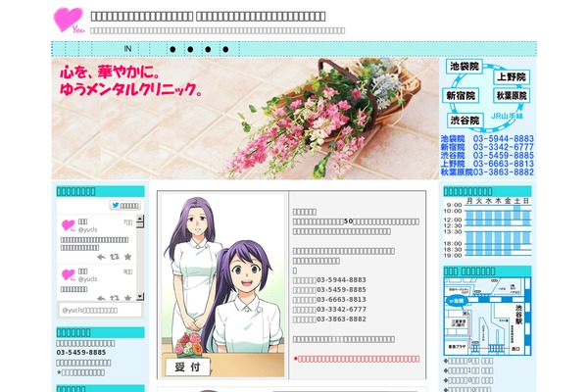Image resolution: width=588 pixels, height=392 pixels.
Task: Retweet the first @yucls tweet
Action: tap(115, 257)
